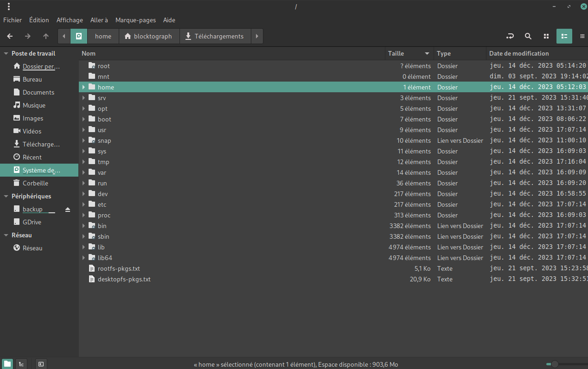588x369 pixels.
Task: Select Système de… in the sidebar
Action: [x=39, y=170]
